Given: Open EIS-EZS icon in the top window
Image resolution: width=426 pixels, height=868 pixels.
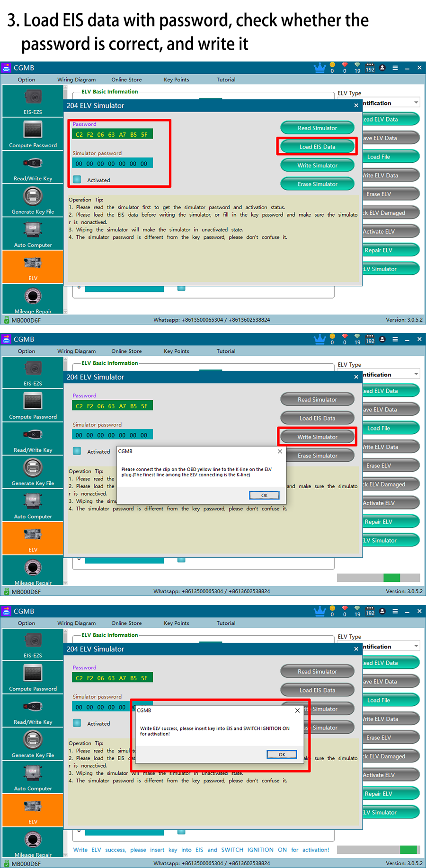Looking at the screenshot, I should tap(33, 100).
